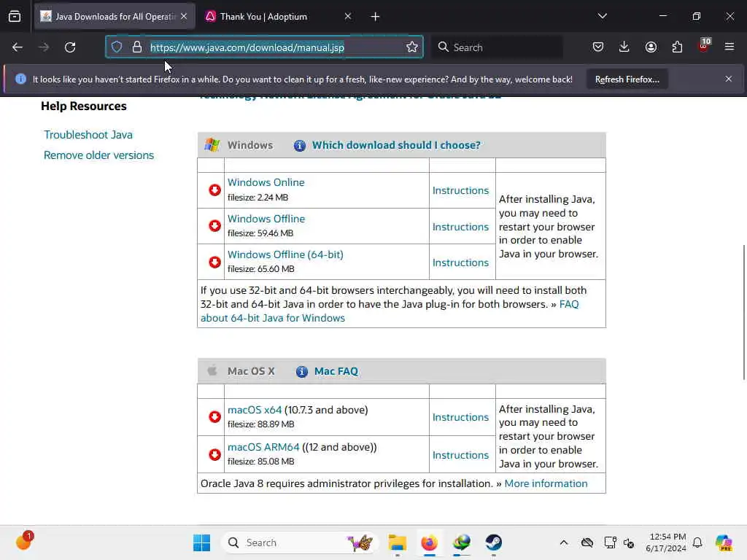Open Firefox from taskbar
747x560 pixels.
point(429,542)
